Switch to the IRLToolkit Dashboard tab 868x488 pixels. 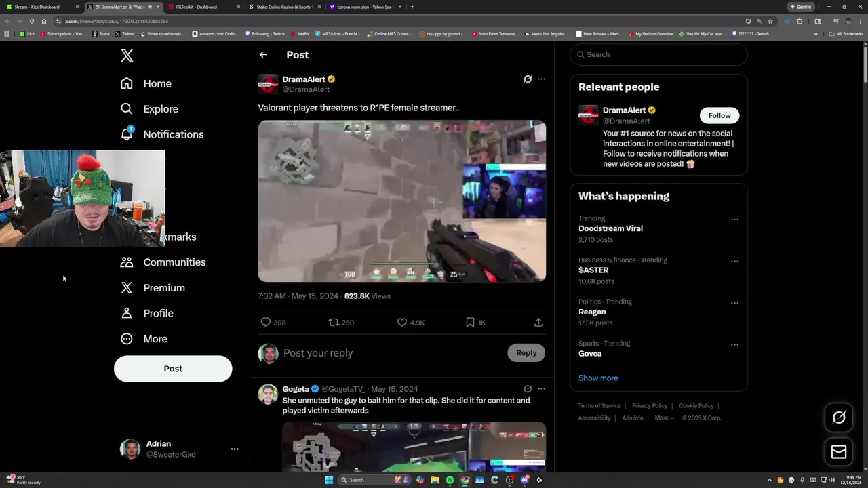pos(203,7)
